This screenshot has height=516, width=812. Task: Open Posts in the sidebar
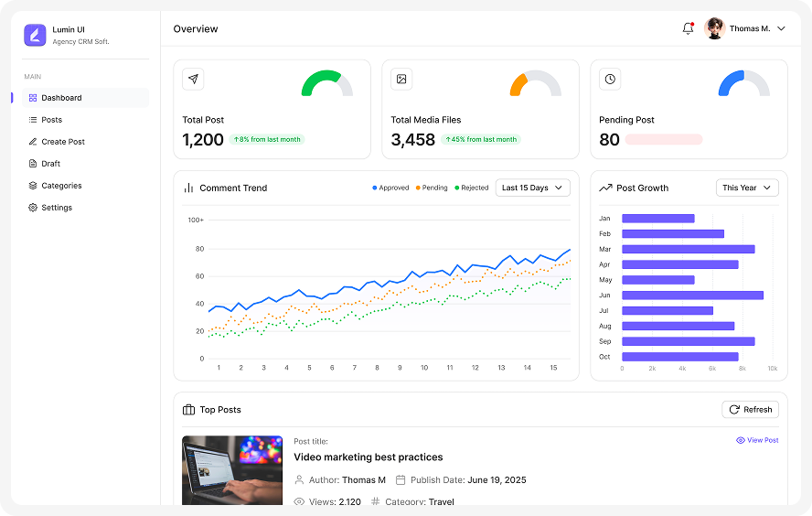51,120
